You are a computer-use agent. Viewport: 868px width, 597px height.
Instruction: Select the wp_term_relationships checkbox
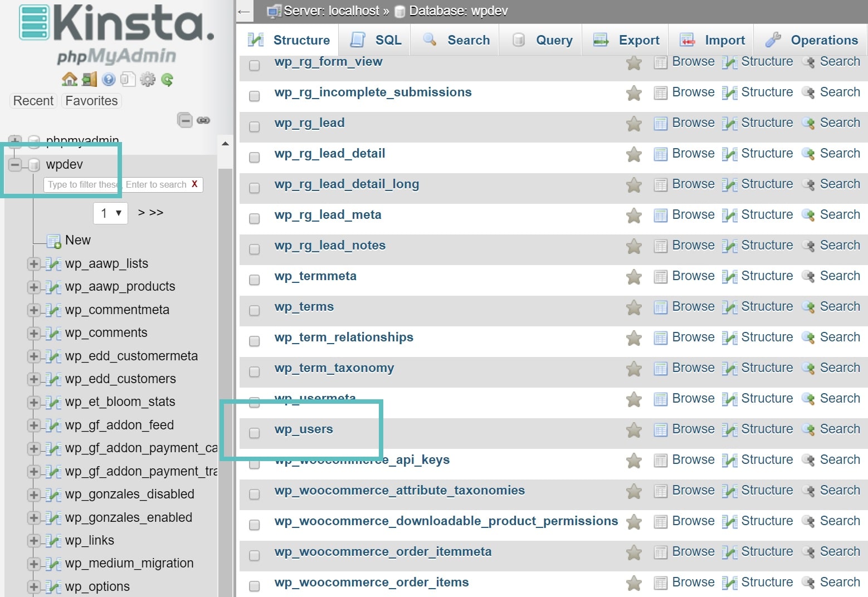(254, 341)
